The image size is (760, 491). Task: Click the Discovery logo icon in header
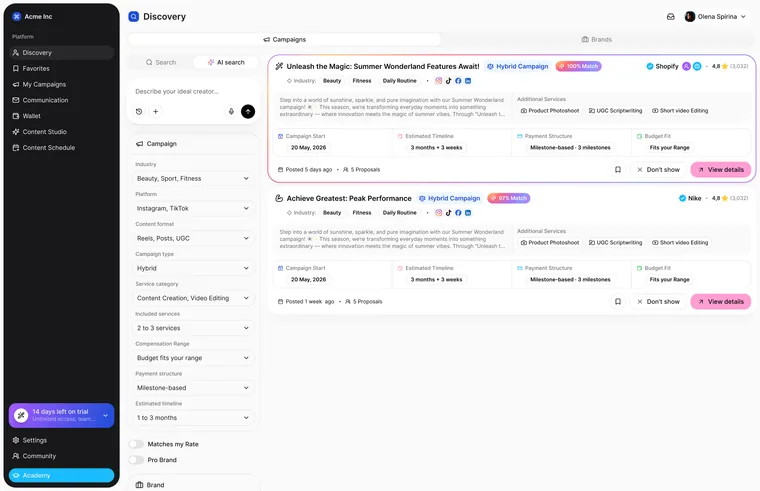click(133, 16)
